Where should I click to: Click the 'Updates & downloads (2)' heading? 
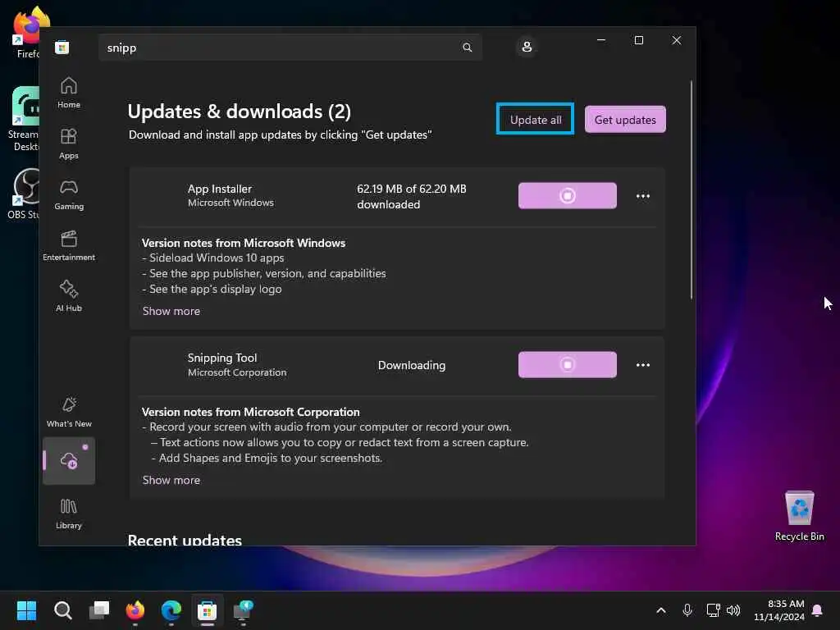[x=239, y=112]
